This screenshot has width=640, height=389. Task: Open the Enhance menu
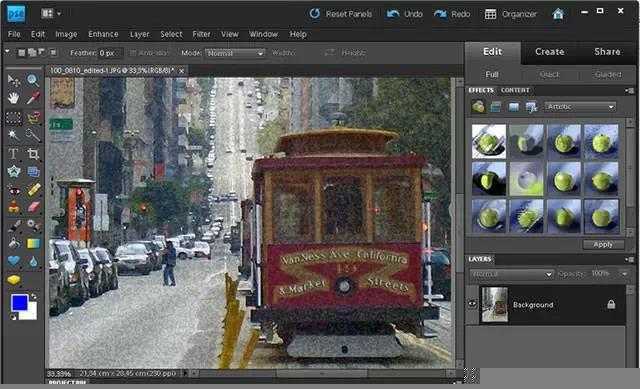click(103, 35)
